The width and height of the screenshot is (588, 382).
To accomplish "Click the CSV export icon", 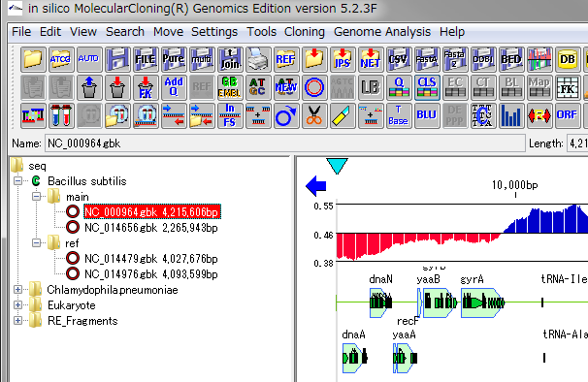I will click(399, 59).
